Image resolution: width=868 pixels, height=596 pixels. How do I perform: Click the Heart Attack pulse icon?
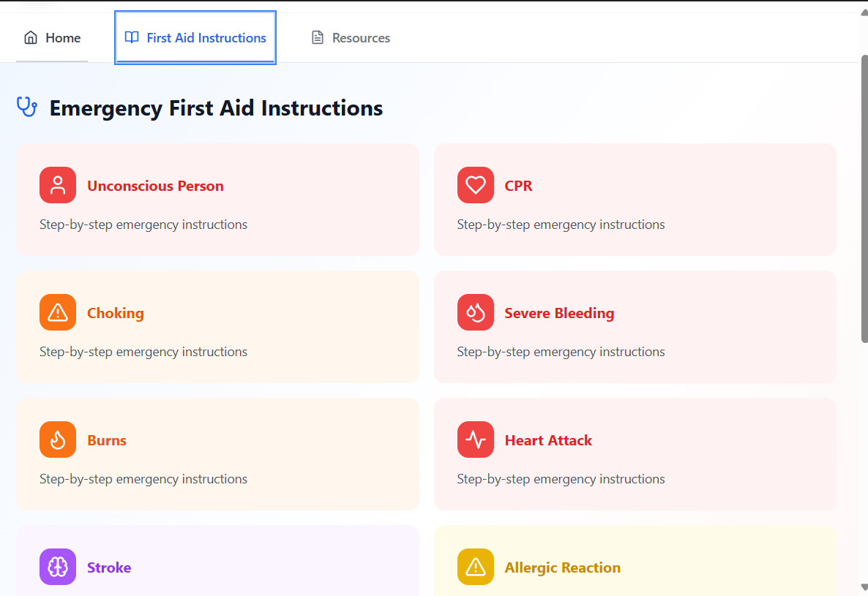pos(476,440)
